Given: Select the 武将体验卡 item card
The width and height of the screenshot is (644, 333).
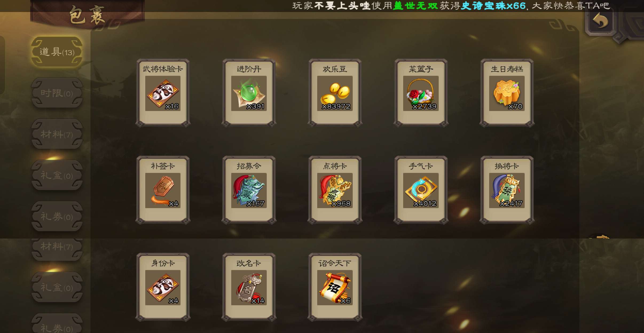Looking at the screenshot, I should pyautogui.click(x=163, y=93).
